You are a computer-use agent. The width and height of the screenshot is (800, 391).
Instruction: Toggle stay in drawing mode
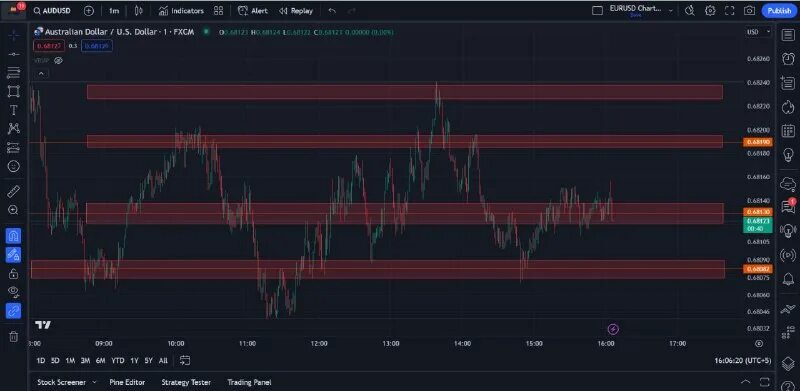(x=14, y=255)
